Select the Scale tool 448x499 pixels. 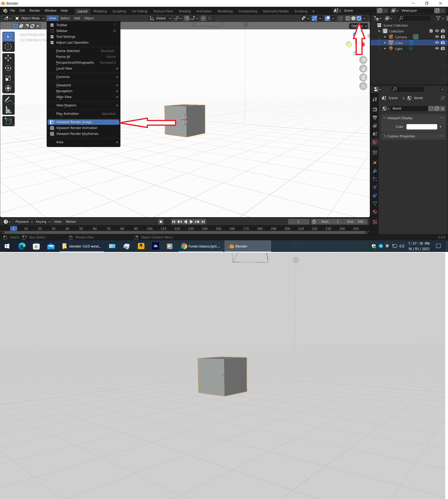click(x=8, y=78)
